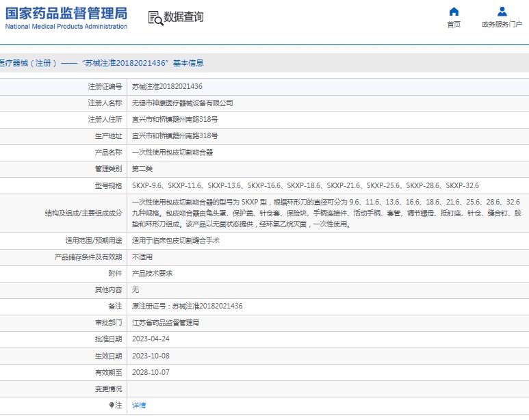Screen dimensions: 529x420
Task: Click the attachment value 产品技术要求
Action: 153,274
